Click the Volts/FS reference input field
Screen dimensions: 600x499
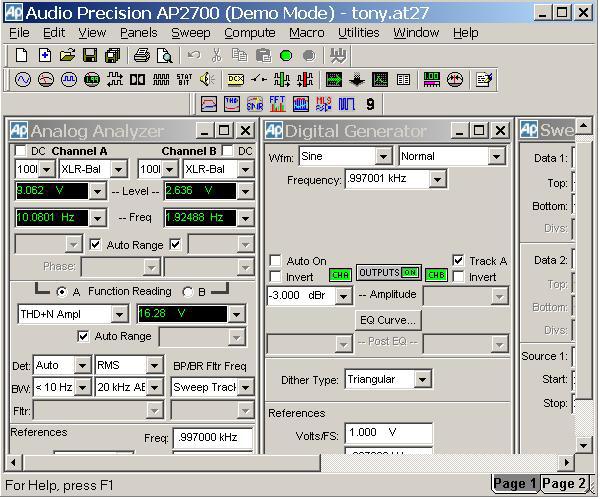[x=388, y=433]
